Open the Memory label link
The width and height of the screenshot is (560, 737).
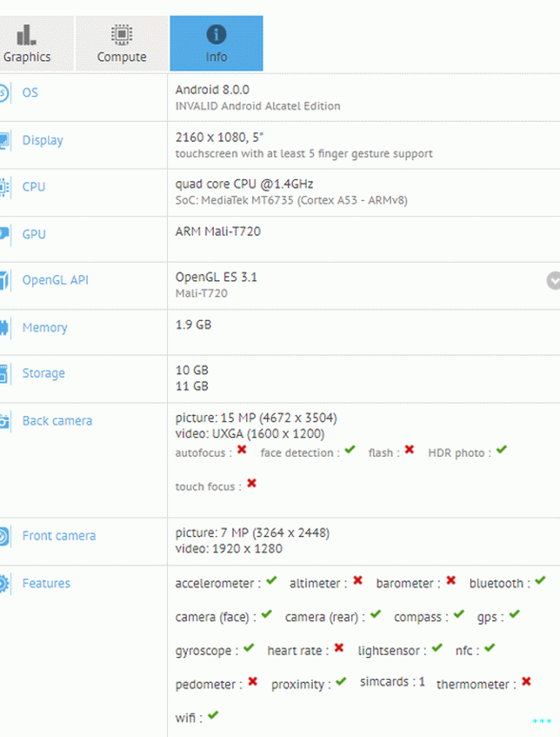pyautogui.click(x=44, y=328)
